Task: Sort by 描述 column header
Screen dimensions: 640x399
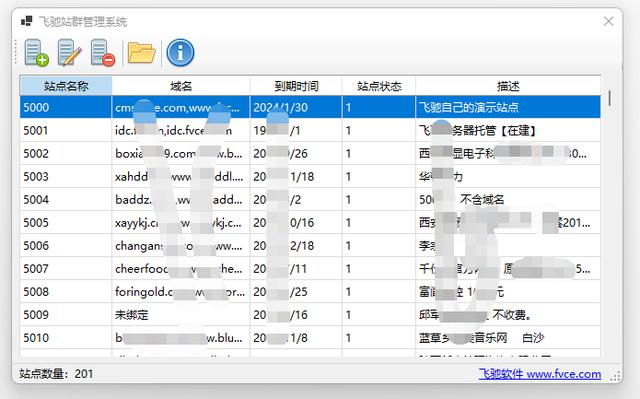Action: click(x=508, y=86)
